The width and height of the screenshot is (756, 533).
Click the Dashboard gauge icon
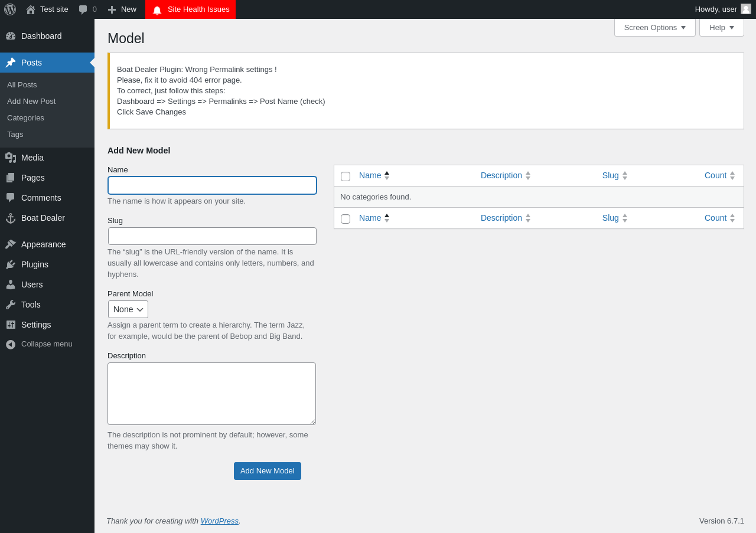tap(11, 36)
